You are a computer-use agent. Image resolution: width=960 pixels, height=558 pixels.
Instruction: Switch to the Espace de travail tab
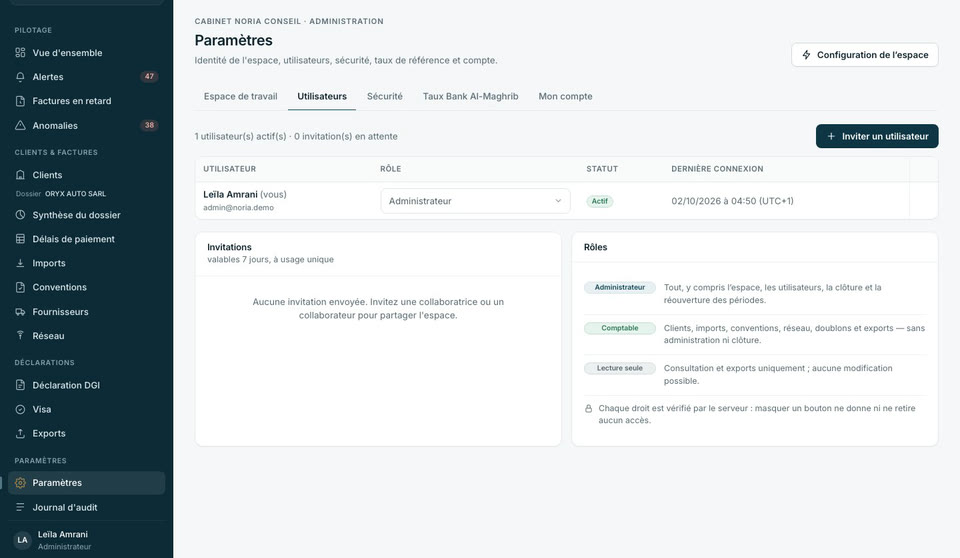coord(241,96)
